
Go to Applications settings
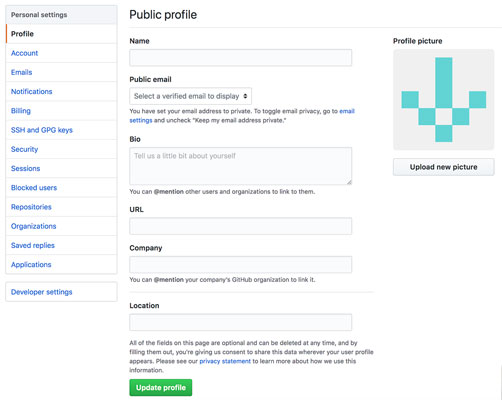point(61,265)
